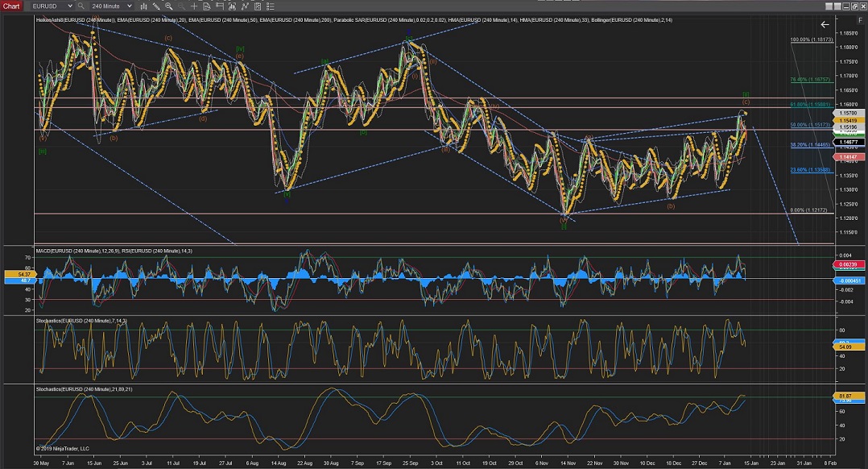
Task: Select the 23.60% (1.13588) Fibonacci level
Action: coord(810,170)
